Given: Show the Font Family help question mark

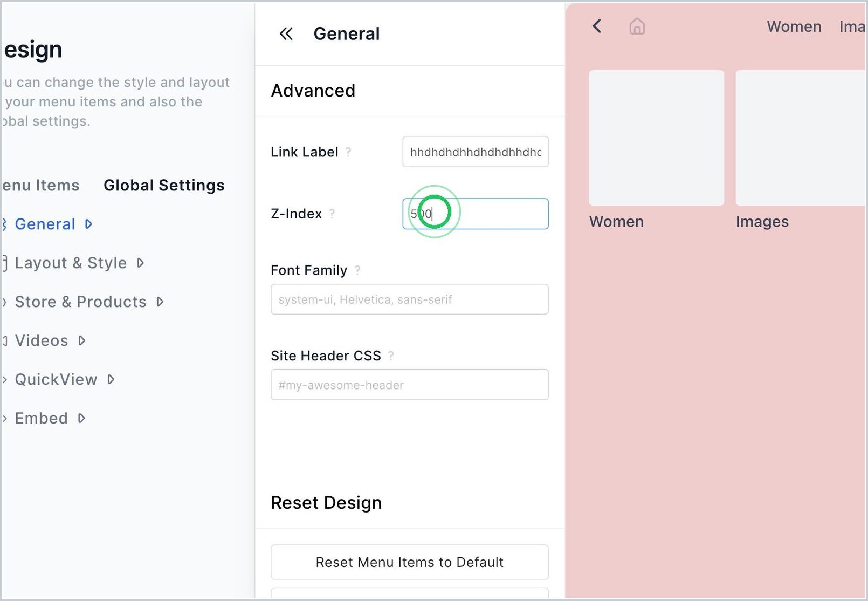Looking at the screenshot, I should coord(357,270).
